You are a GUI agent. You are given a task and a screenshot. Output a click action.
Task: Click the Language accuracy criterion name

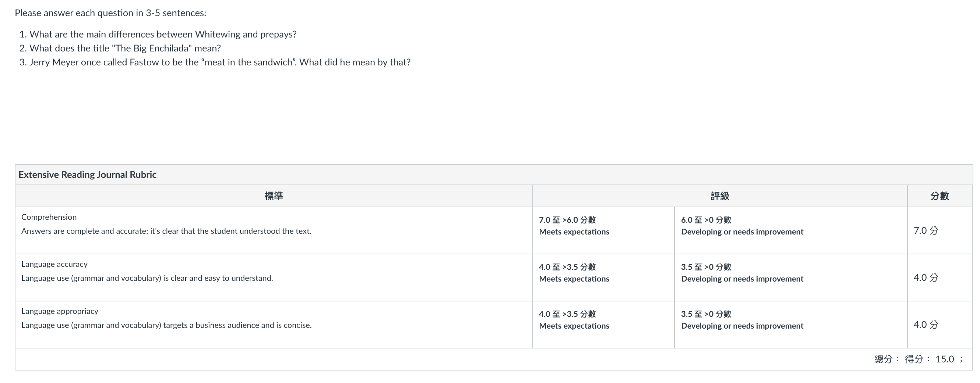[54, 264]
